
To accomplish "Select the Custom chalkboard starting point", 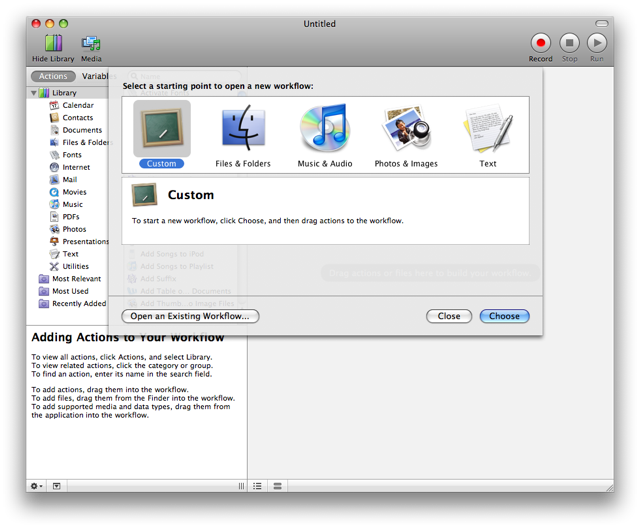I will click(x=162, y=129).
